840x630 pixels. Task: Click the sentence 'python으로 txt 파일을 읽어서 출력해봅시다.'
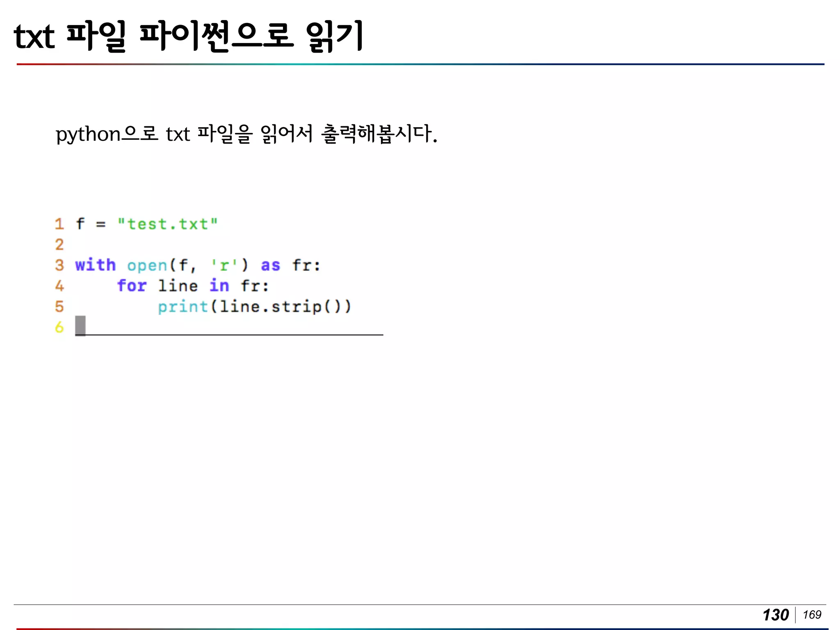click(x=246, y=134)
